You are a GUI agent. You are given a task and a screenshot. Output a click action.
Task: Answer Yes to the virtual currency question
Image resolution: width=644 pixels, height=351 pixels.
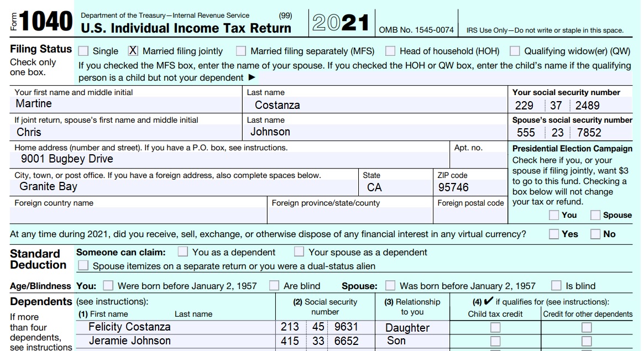[553, 234]
